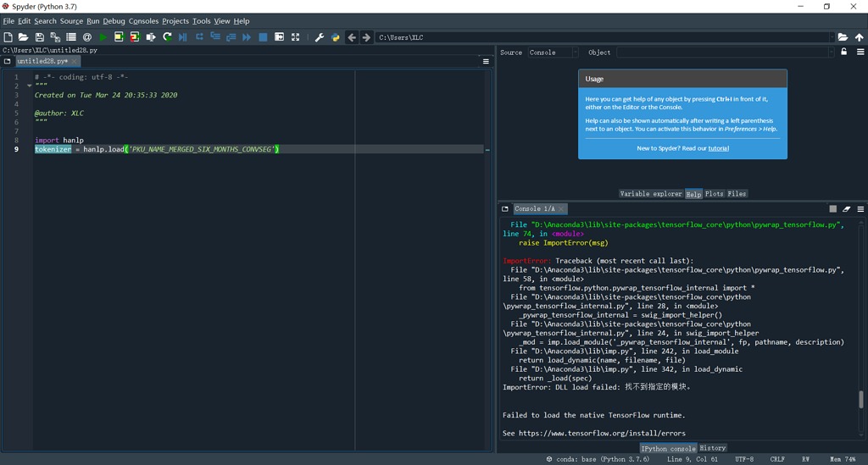The image size is (868, 465).
Task: Open the Spyder tutorial link
Action: pyautogui.click(x=718, y=148)
